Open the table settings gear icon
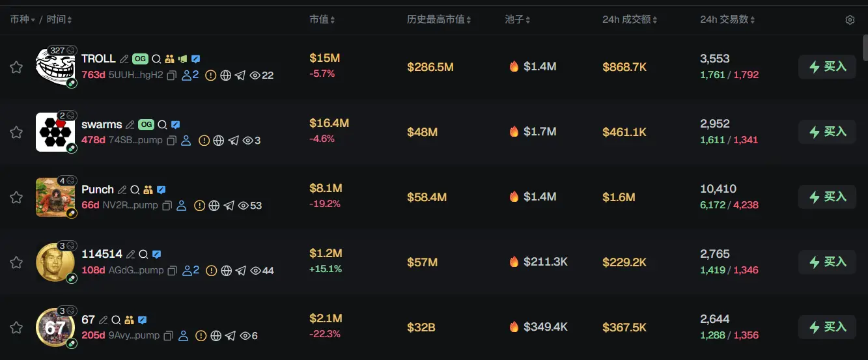 click(x=850, y=20)
